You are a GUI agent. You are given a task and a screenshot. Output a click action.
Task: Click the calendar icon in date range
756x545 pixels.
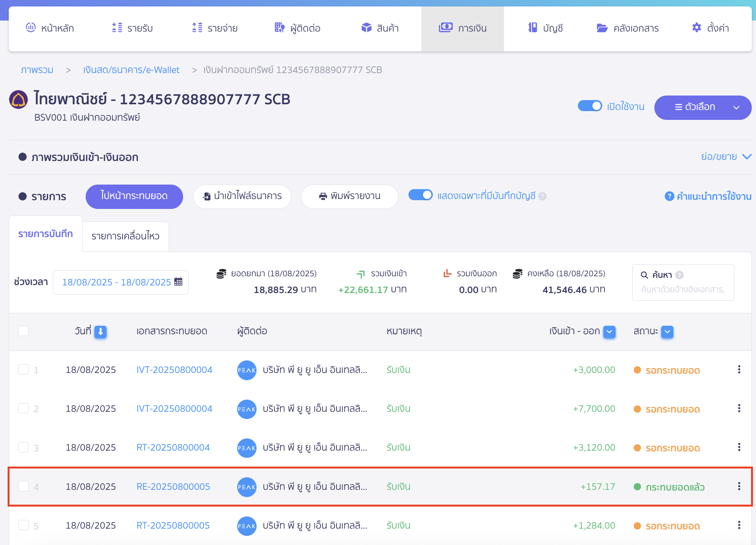click(178, 282)
